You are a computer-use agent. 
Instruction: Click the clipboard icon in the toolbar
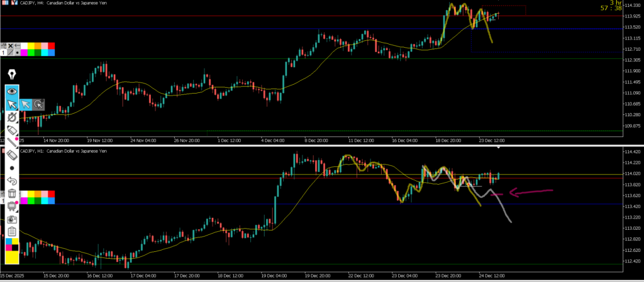pyautogui.click(x=12, y=232)
